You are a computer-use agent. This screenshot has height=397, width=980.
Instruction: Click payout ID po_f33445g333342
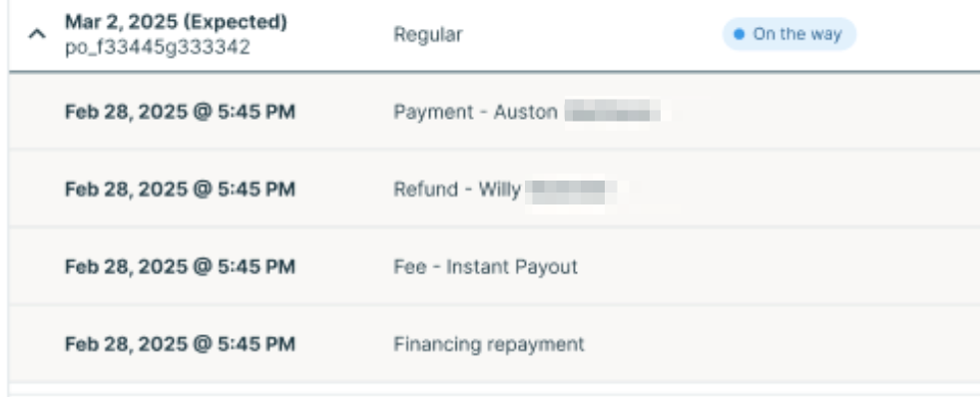point(158,48)
